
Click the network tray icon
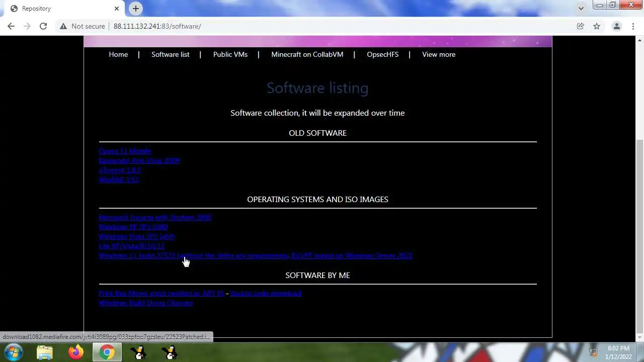tap(594, 352)
